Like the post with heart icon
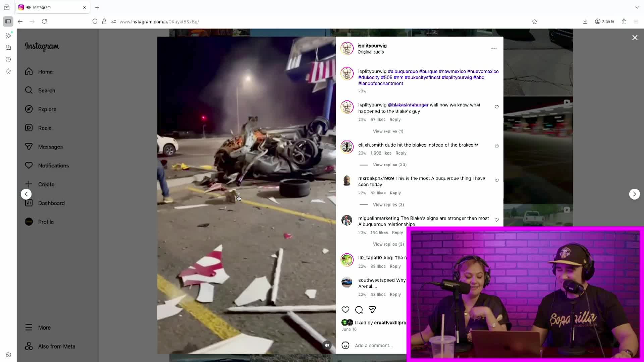The width and height of the screenshot is (644, 362). coord(345,310)
